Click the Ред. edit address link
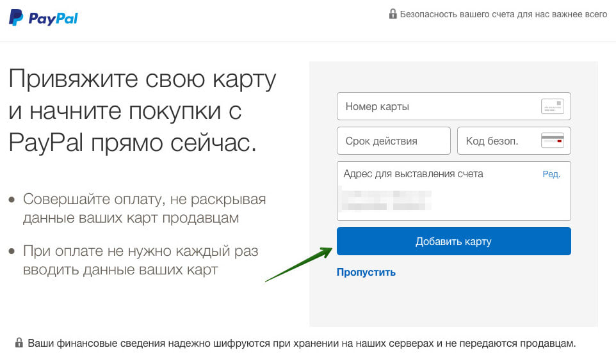Screen dimensions: 616x364 click(551, 174)
